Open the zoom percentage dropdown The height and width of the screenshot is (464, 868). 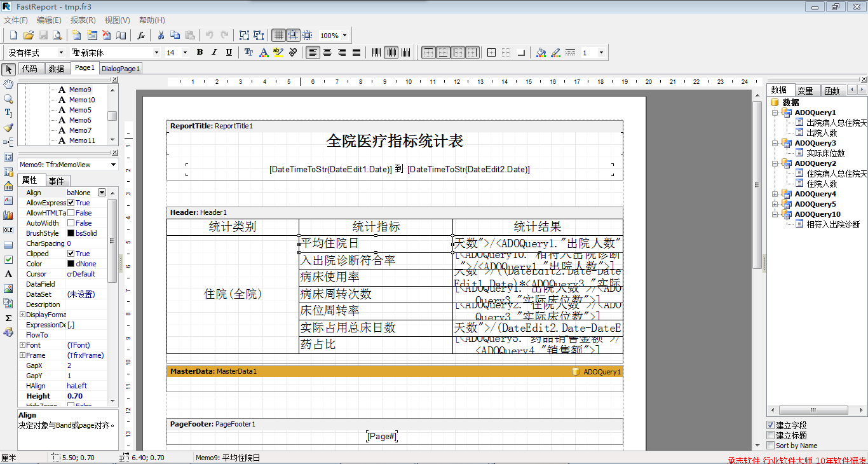click(x=345, y=36)
